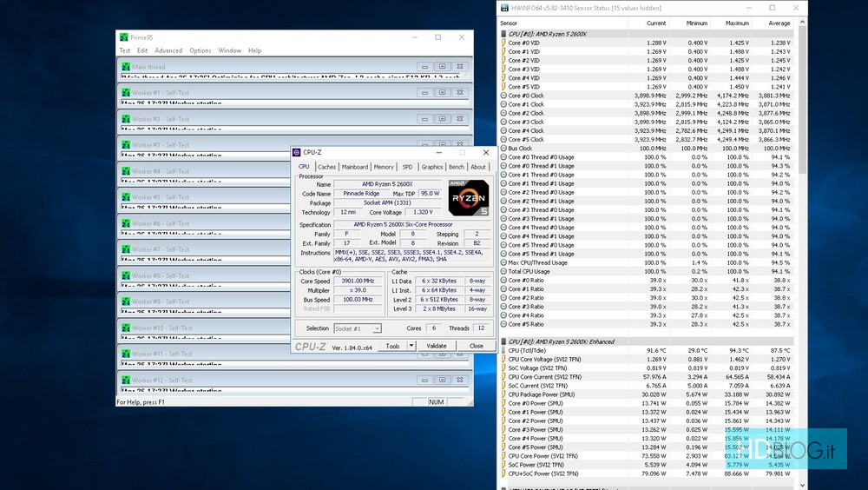
Task: Click the Close button in CPU-Z
Action: tap(476, 346)
